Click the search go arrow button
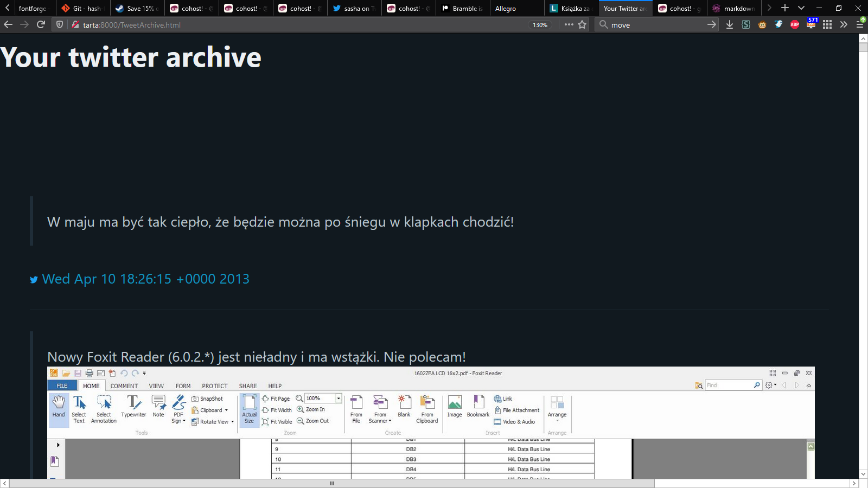Image resolution: width=868 pixels, height=488 pixels. (x=711, y=24)
